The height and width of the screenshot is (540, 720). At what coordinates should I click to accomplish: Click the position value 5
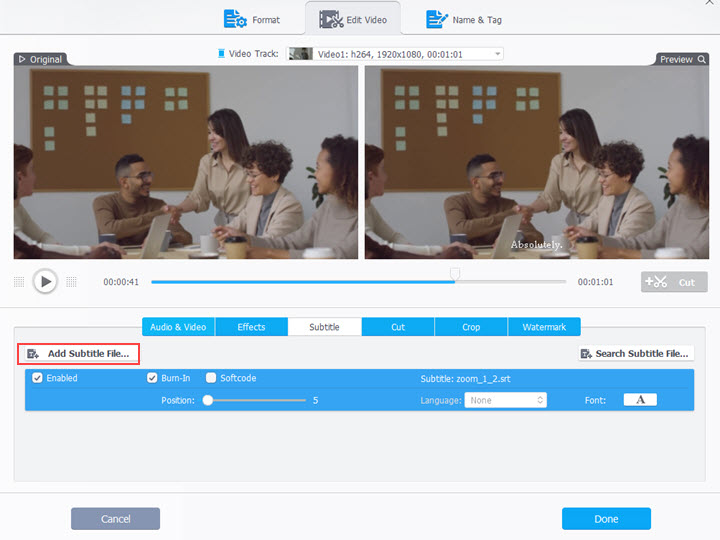point(315,400)
